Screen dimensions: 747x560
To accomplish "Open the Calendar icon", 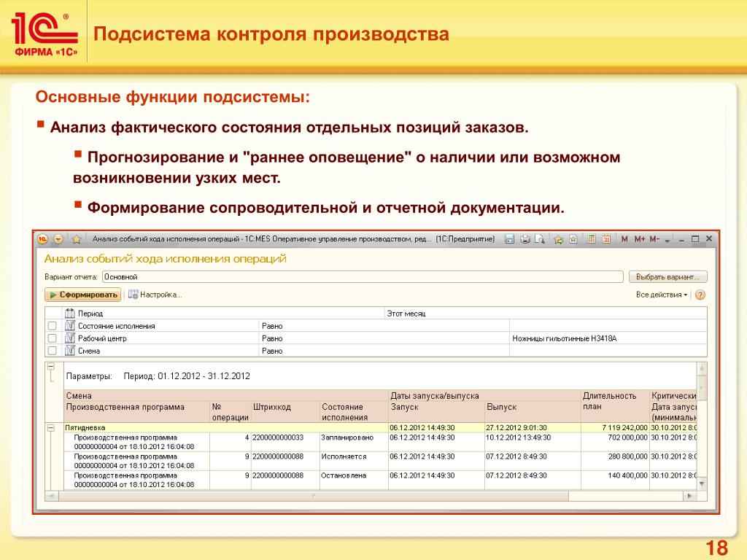I will [x=606, y=239].
